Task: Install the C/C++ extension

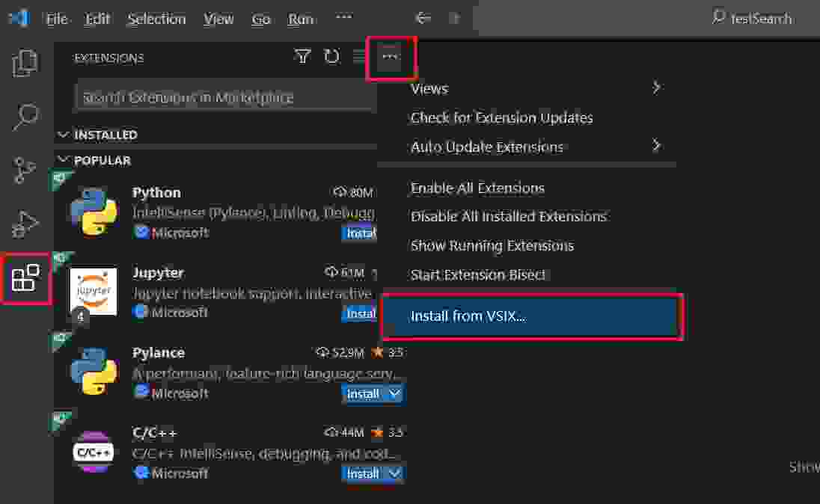Action: 364,473
